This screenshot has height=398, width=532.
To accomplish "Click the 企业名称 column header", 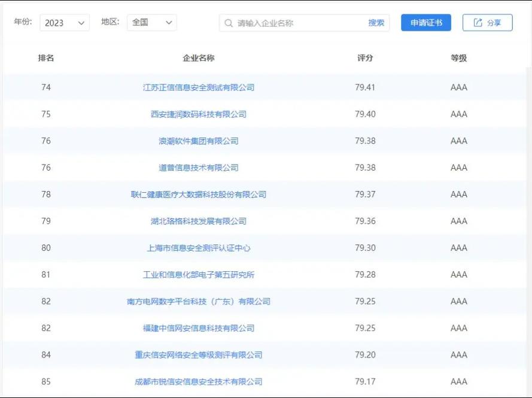I will (x=199, y=58).
